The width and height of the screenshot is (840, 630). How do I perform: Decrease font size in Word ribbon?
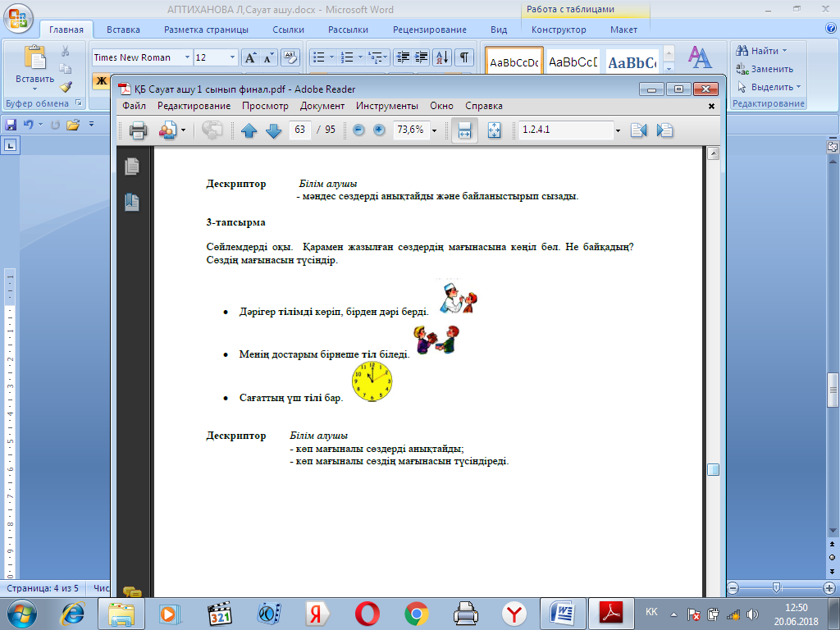pyautogui.click(x=267, y=57)
